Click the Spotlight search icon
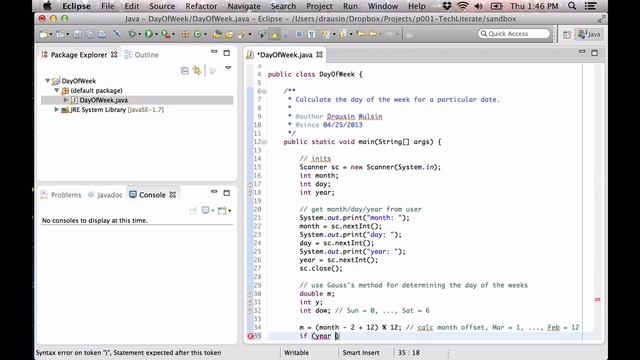This screenshot has height=360, width=640. point(572,6)
